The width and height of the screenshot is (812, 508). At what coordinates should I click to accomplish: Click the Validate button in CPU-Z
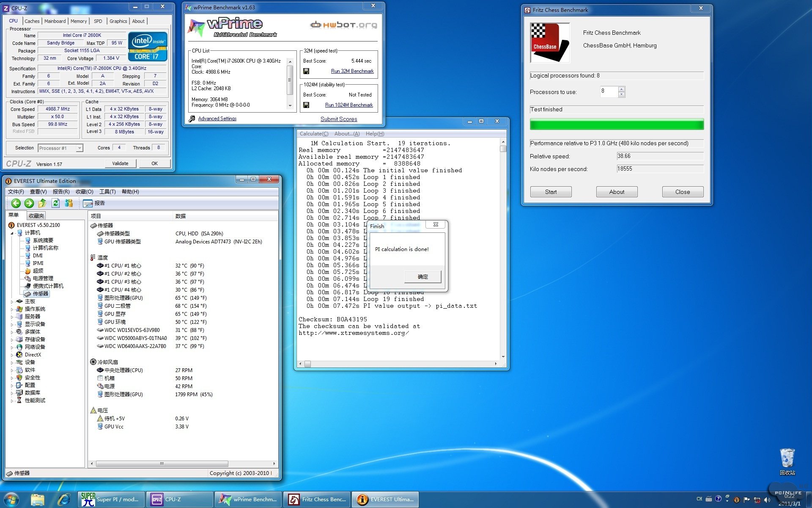click(120, 163)
